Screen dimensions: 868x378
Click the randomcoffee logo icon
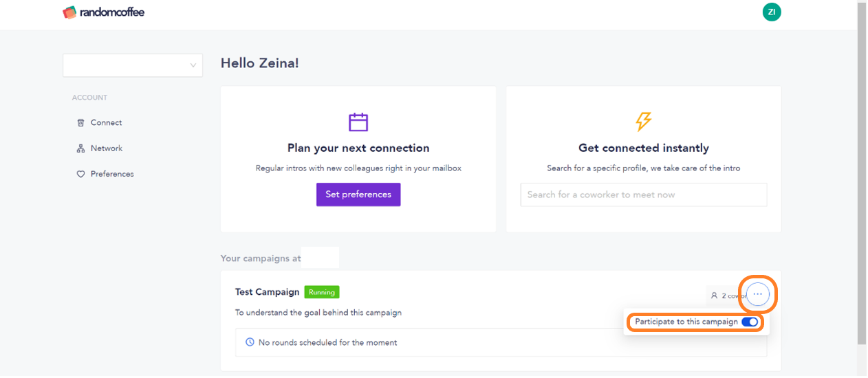69,12
